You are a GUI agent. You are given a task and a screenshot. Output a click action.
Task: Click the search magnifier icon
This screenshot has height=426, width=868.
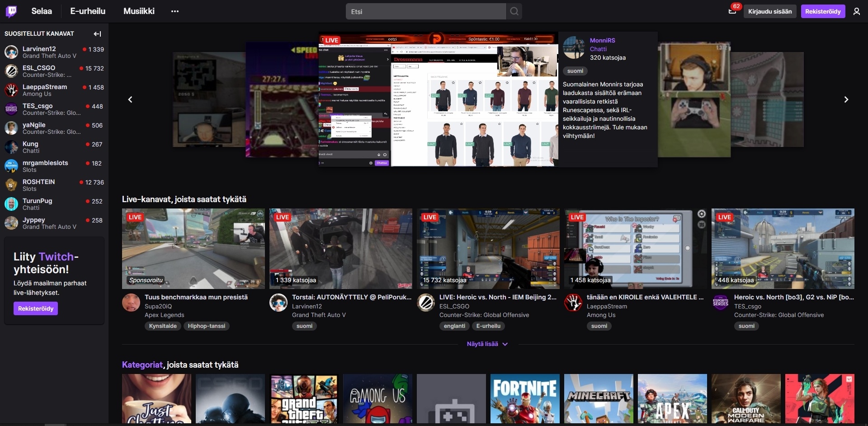[x=514, y=11]
